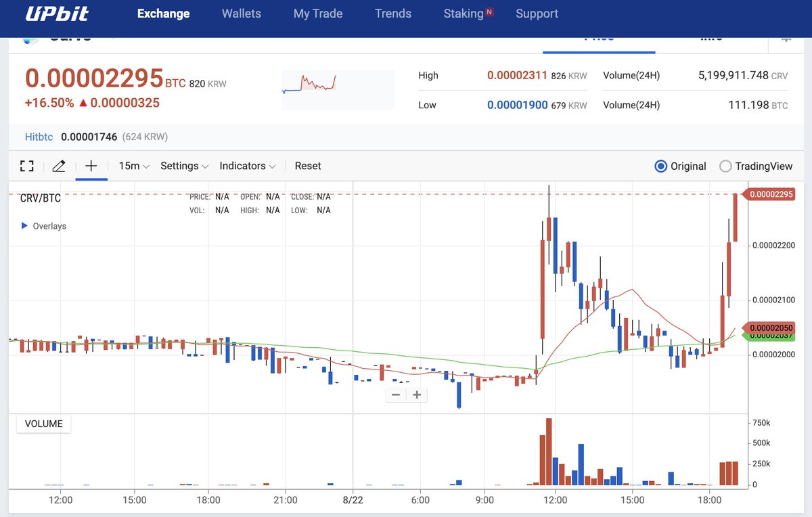Open the Wallets menu

[242, 14]
